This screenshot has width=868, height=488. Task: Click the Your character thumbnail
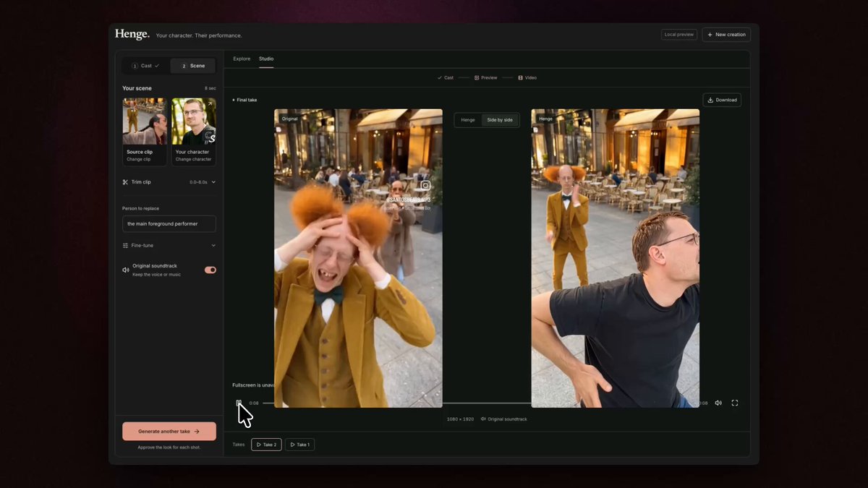(193, 121)
